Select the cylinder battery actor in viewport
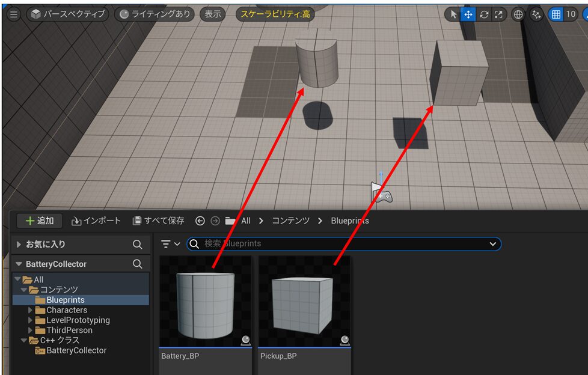The height and width of the screenshot is (375, 588). point(317,63)
